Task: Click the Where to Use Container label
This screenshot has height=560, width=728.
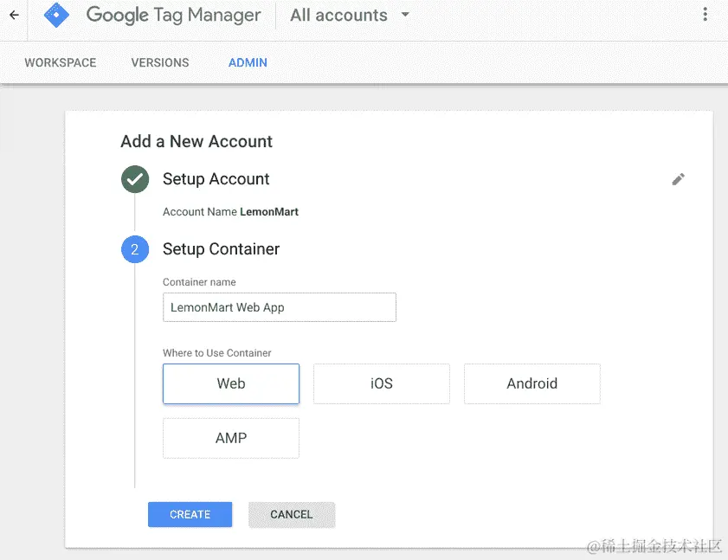Action: [216, 353]
